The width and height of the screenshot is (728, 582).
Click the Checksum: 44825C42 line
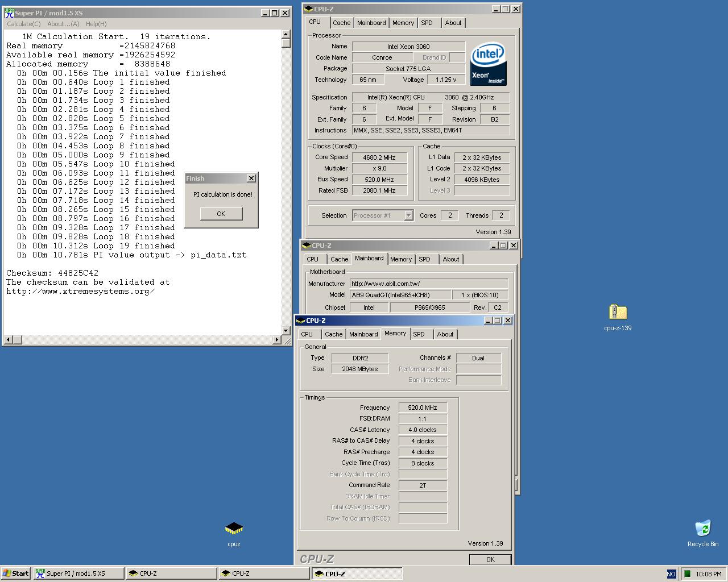[52, 273]
